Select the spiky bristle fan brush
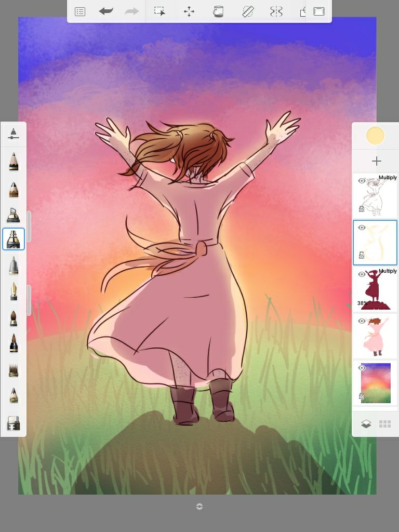Screen dimensions: 399x532 click(x=14, y=370)
